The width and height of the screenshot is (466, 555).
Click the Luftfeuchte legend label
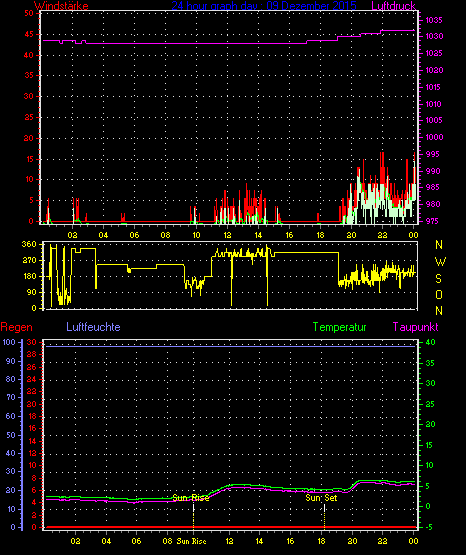click(x=93, y=327)
